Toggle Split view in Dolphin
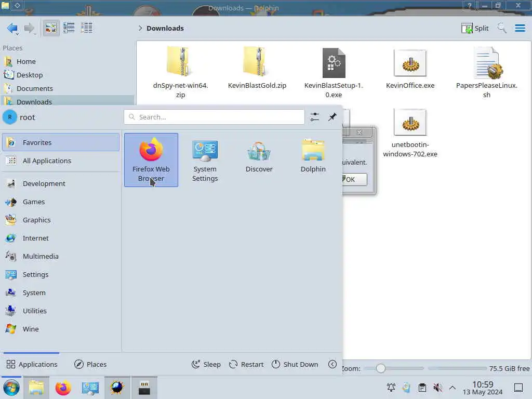This screenshot has width=532, height=399. (475, 28)
